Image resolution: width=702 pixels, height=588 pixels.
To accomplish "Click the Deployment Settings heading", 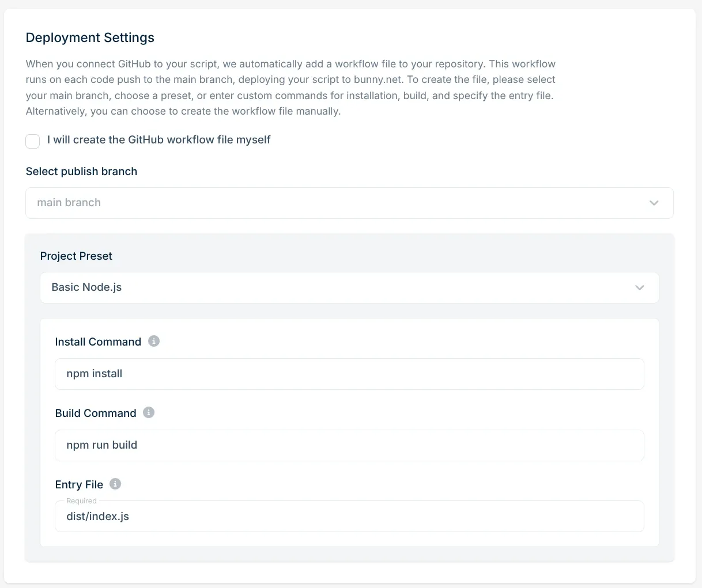I will click(x=90, y=37).
